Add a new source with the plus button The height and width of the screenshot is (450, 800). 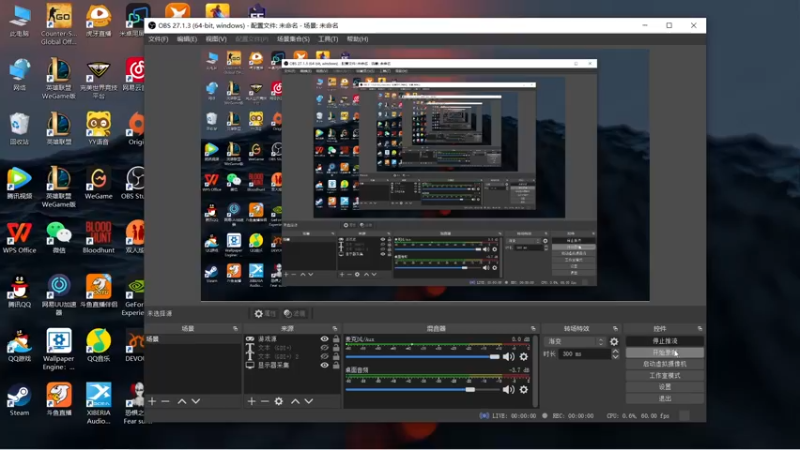point(252,402)
